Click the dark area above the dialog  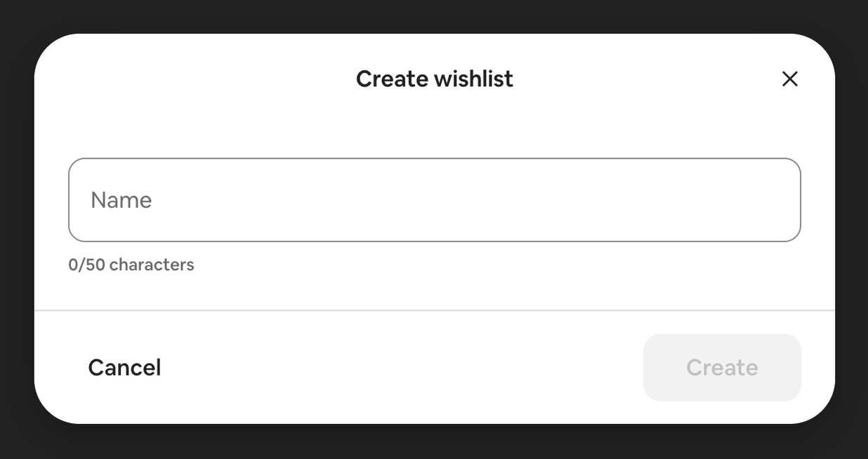pyautogui.click(x=434, y=15)
